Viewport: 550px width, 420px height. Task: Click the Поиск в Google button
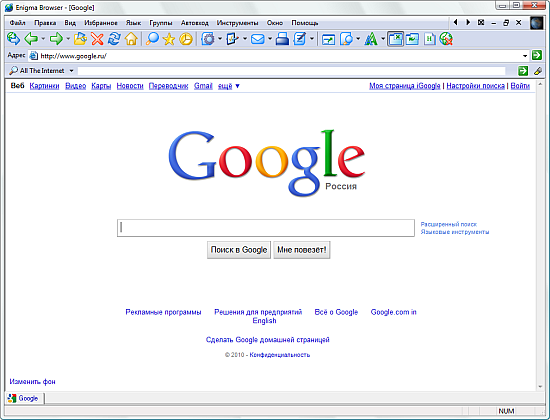(x=239, y=250)
